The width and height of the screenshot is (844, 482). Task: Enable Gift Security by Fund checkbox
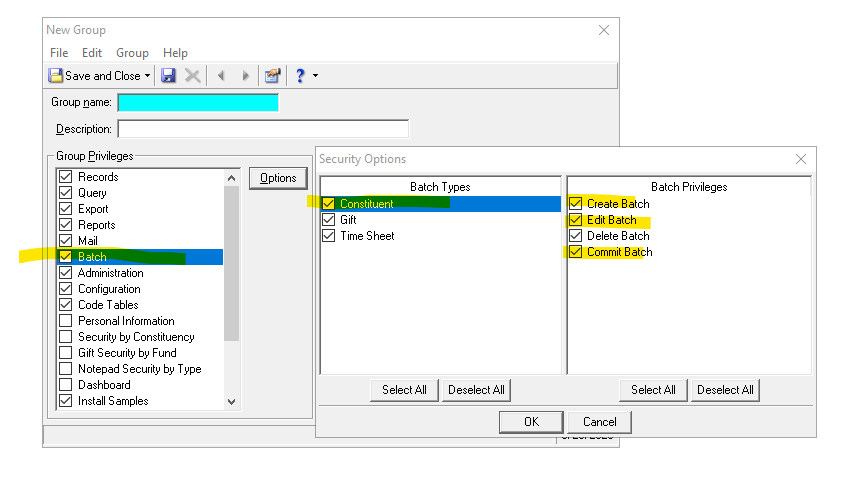point(66,353)
